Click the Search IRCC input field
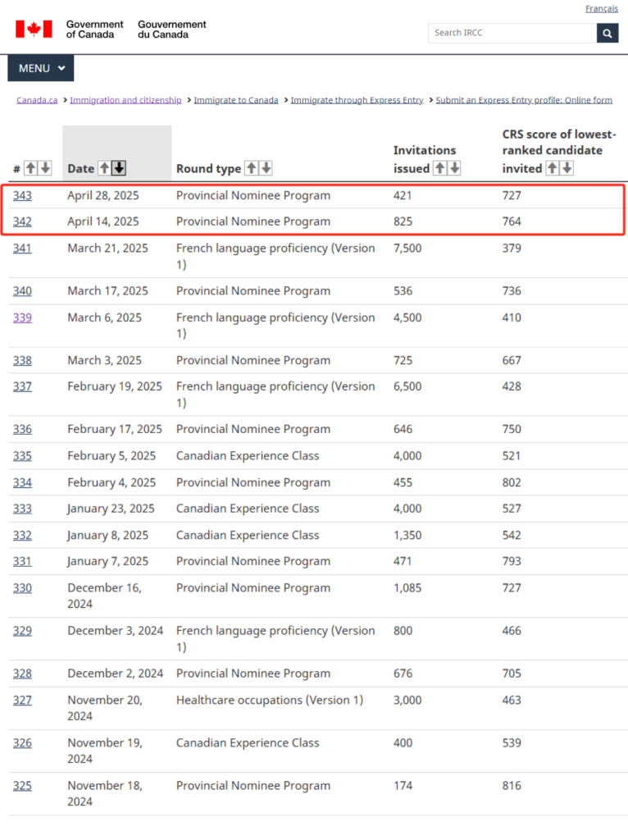 pyautogui.click(x=512, y=33)
